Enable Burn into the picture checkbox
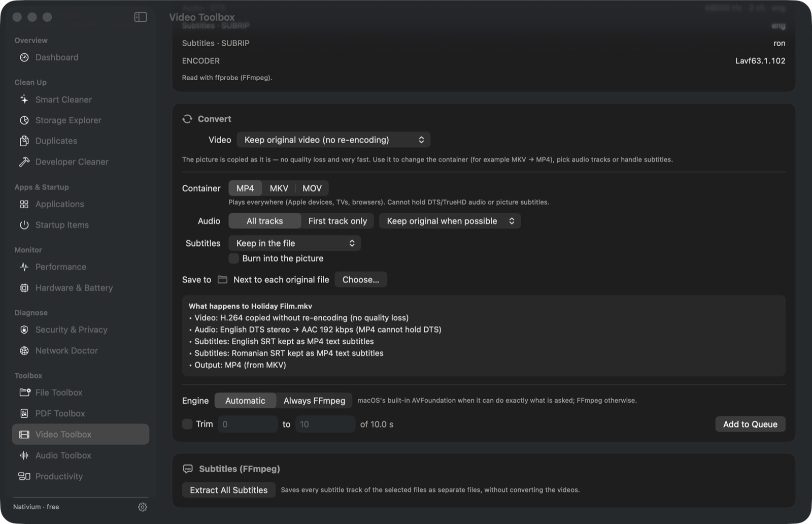 pyautogui.click(x=234, y=258)
